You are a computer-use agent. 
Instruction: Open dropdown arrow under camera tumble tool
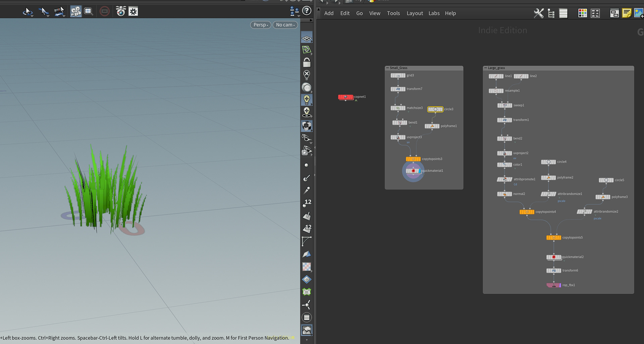coord(64,16)
